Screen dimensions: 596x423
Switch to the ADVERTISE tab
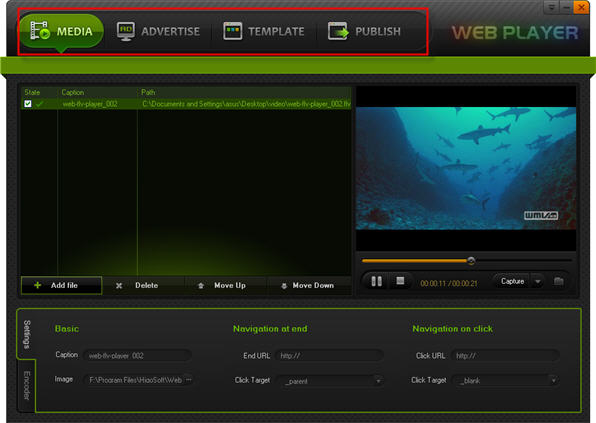159,31
